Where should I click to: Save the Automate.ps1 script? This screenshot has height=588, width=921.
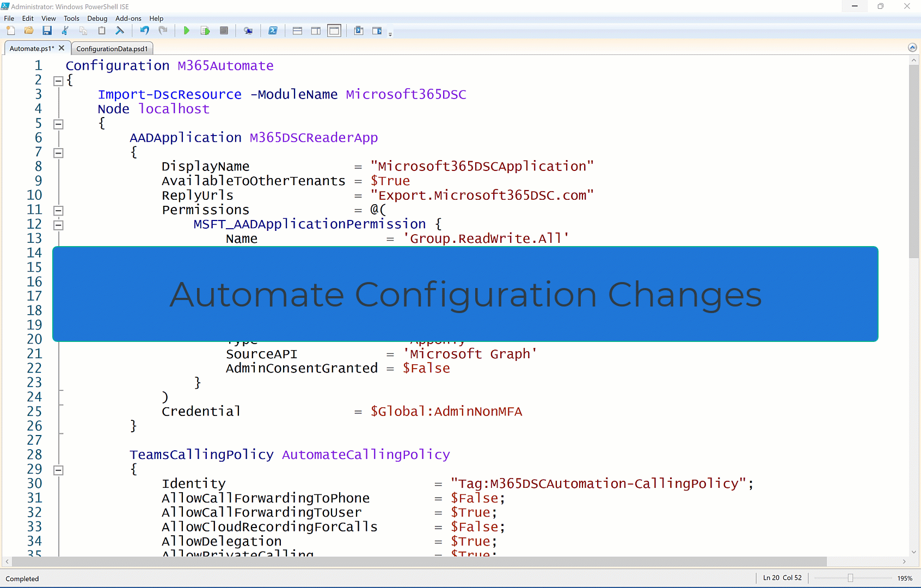pos(47,30)
